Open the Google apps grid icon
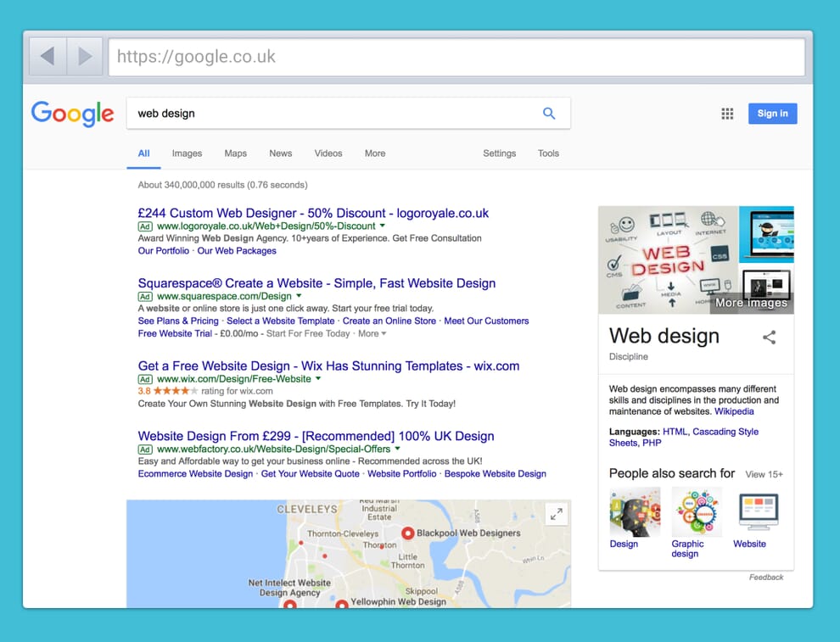The height and width of the screenshot is (642, 840). point(727,113)
